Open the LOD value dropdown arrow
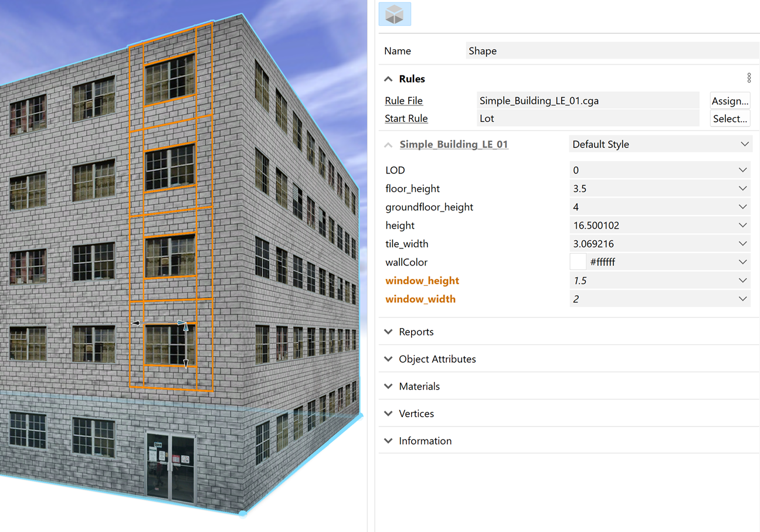 742,170
